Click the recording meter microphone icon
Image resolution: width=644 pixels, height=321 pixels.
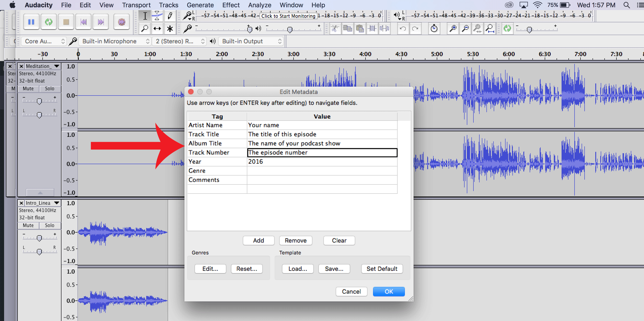coord(187,16)
